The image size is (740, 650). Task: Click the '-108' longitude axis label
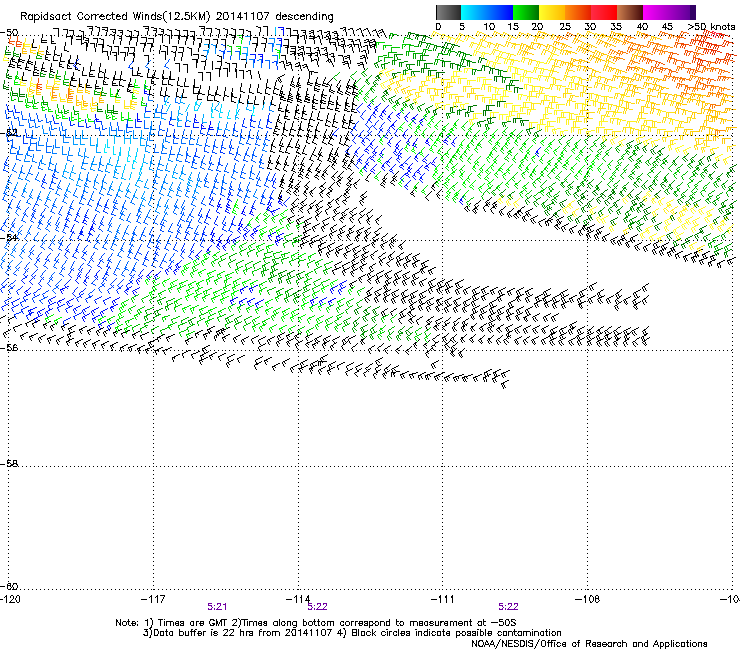[588, 599]
